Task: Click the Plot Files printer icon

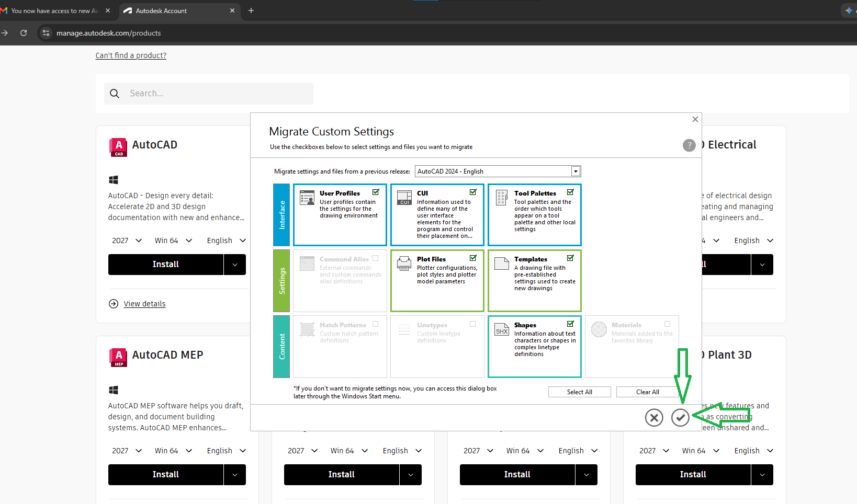Action: (x=404, y=264)
